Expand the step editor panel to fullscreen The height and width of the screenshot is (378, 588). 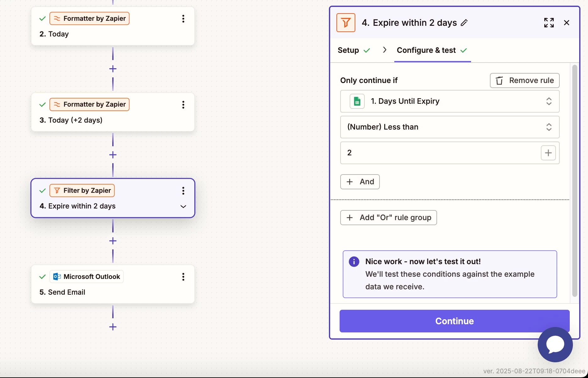(549, 23)
